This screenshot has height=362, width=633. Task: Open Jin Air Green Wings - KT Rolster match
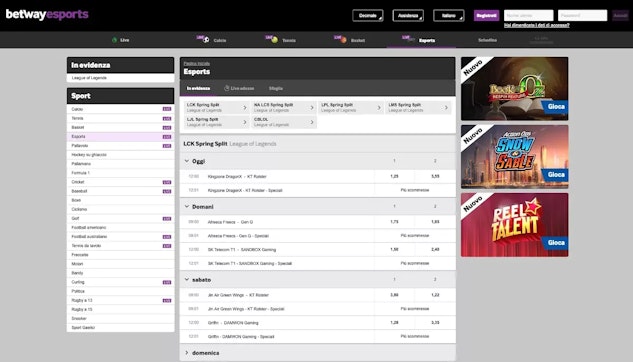tap(238, 295)
